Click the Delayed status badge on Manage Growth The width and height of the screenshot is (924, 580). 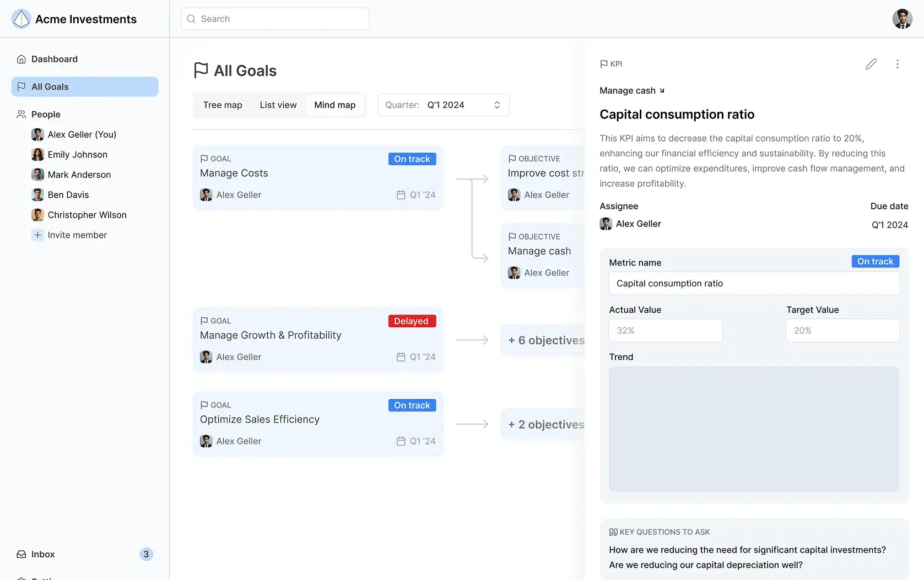(412, 321)
